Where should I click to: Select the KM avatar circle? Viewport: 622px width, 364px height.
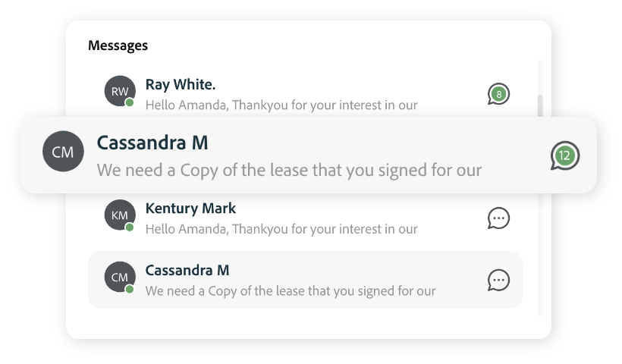[x=120, y=215]
